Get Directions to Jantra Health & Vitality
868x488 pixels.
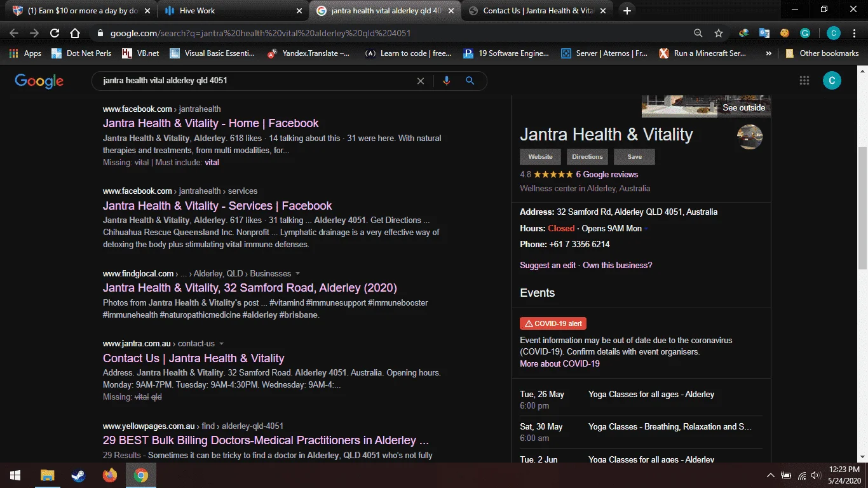coord(587,157)
